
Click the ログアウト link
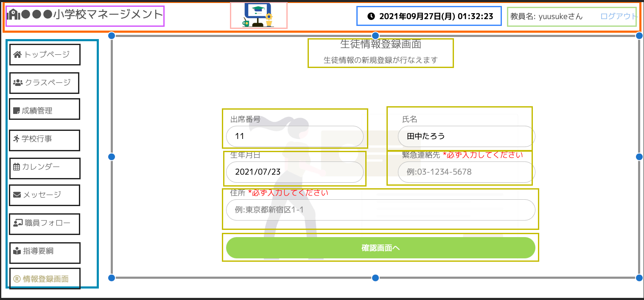[x=618, y=16]
